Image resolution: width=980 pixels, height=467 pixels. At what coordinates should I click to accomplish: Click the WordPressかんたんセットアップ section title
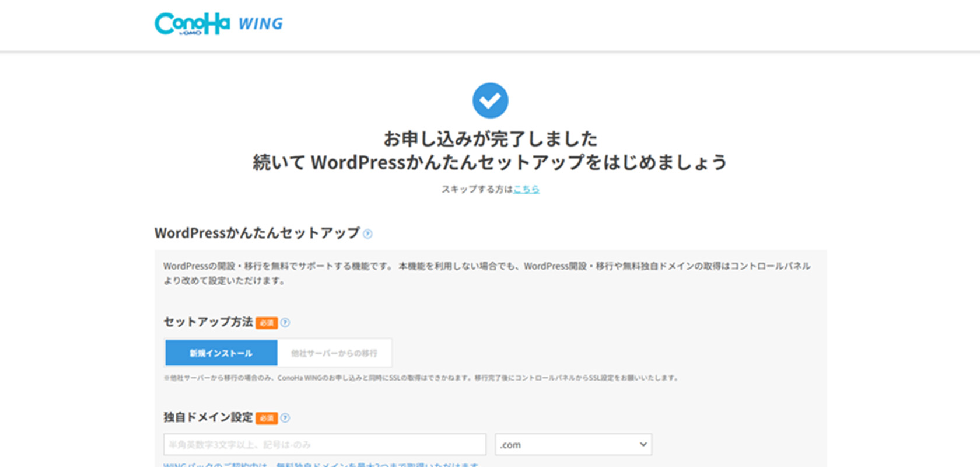pos(257,233)
